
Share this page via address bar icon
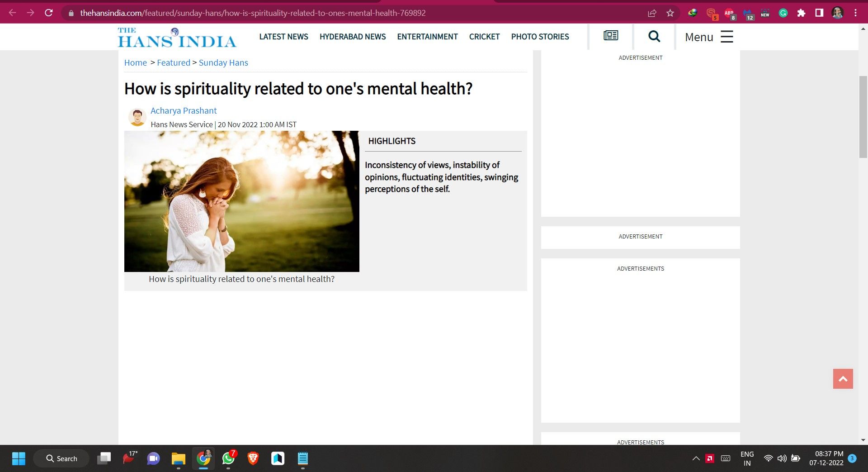click(652, 13)
